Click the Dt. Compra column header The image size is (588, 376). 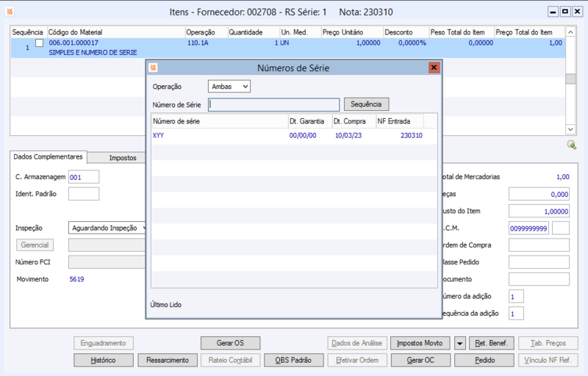click(354, 121)
